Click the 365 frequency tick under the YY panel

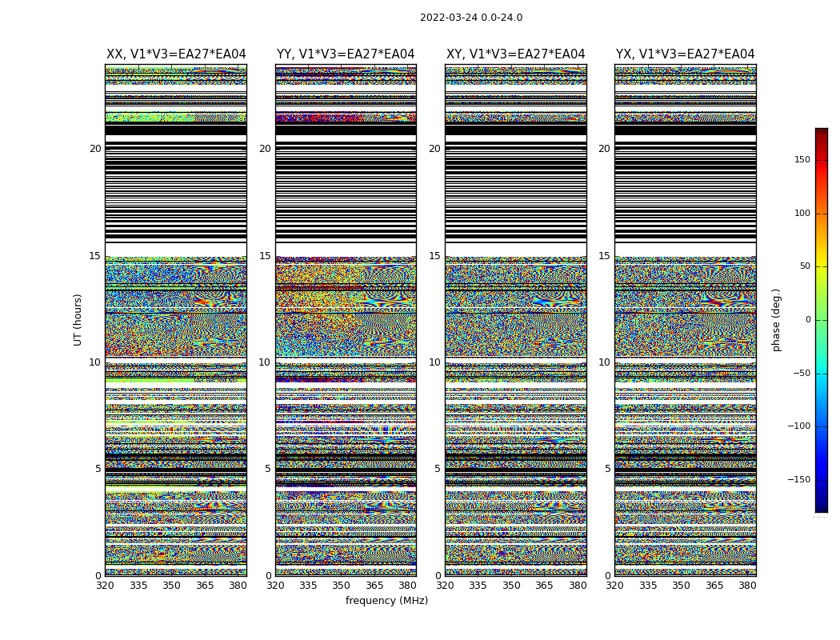click(374, 586)
